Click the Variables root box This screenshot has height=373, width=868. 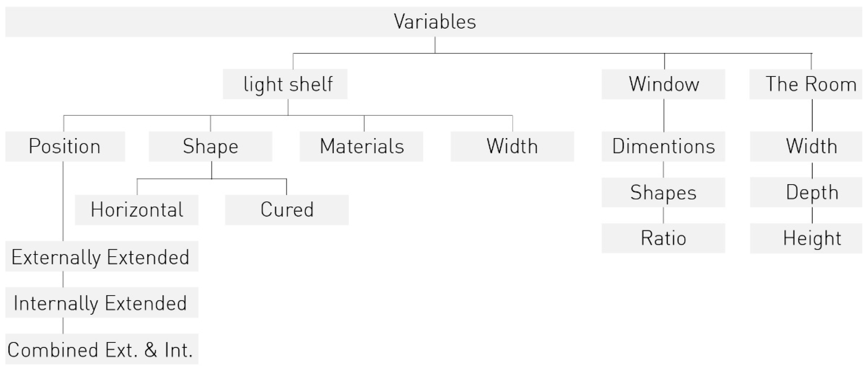pyautogui.click(x=434, y=22)
